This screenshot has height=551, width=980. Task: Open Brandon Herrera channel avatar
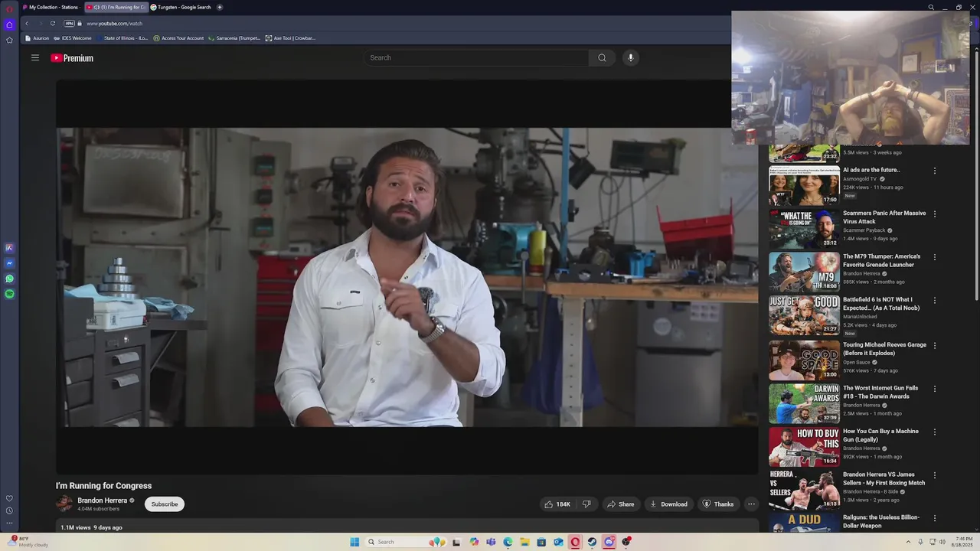64,504
